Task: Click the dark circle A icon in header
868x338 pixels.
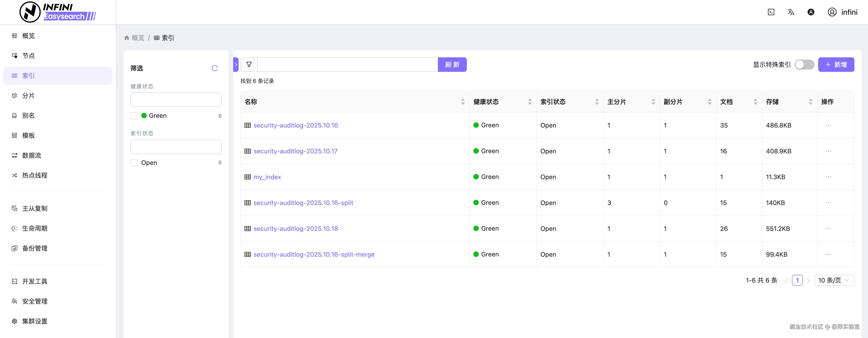Action: pos(811,12)
